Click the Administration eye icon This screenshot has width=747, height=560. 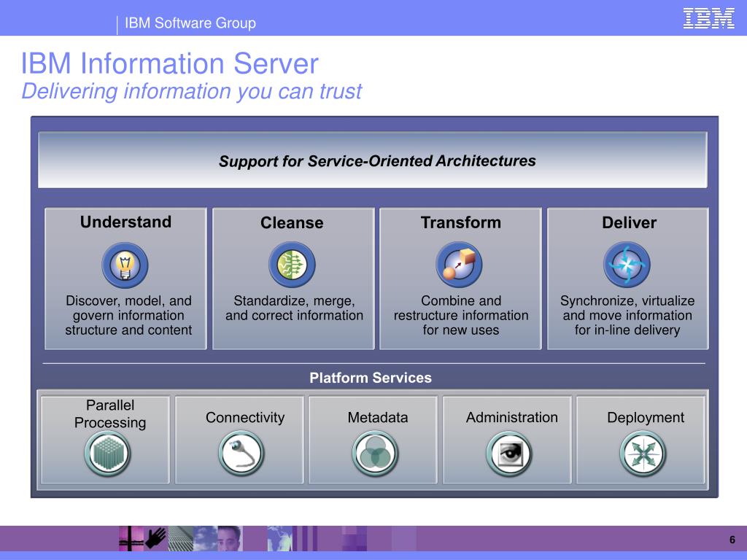(x=509, y=454)
